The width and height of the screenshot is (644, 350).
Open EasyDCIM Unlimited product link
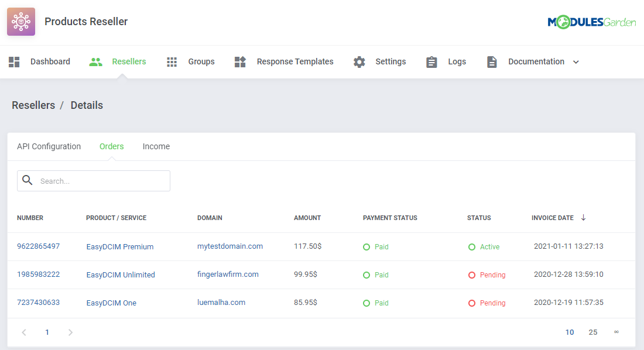click(121, 274)
